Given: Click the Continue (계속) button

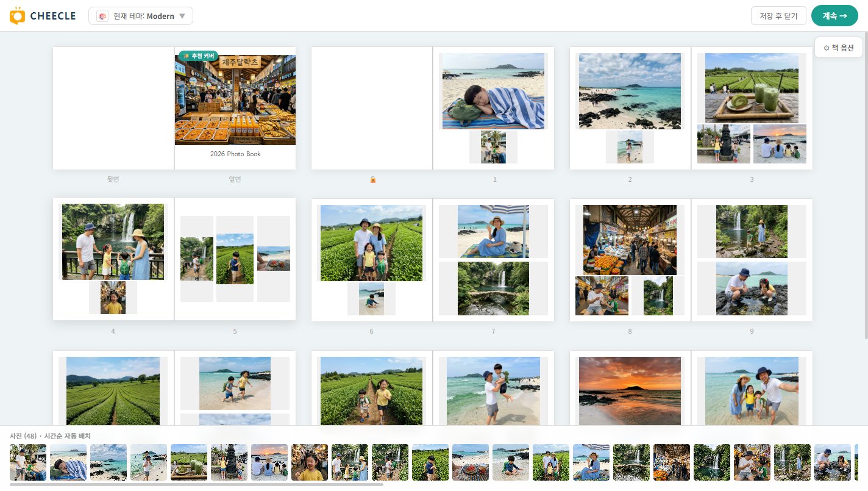Looking at the screenshot, I should 834,16.
